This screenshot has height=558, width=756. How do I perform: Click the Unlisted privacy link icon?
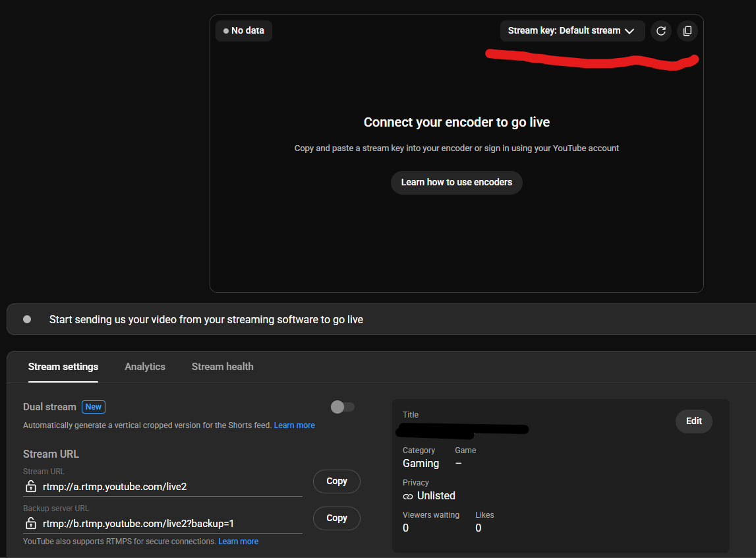click(407, 495)
